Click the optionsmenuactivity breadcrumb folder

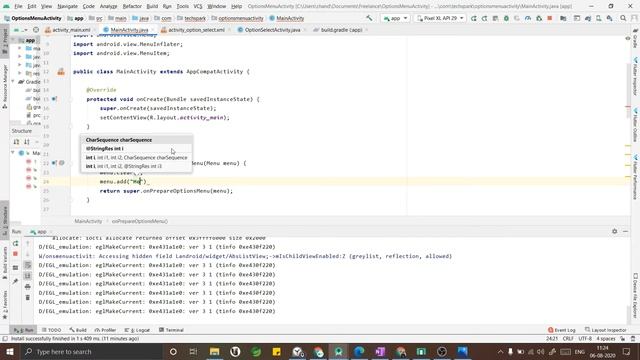[238, 18]
